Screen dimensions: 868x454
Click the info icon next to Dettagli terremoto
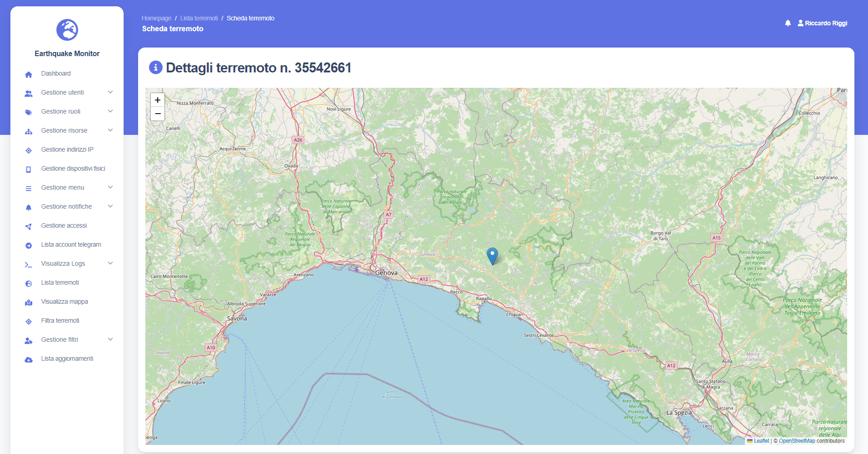155,67
